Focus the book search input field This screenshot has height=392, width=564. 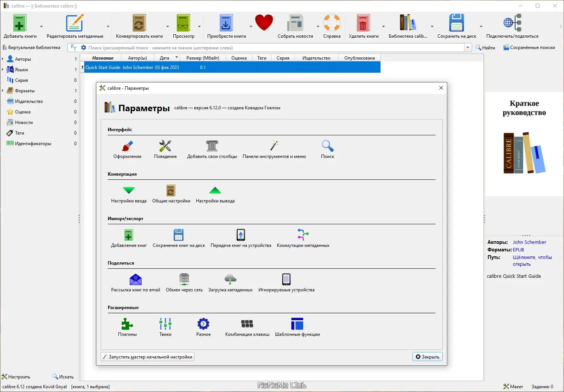276,47
